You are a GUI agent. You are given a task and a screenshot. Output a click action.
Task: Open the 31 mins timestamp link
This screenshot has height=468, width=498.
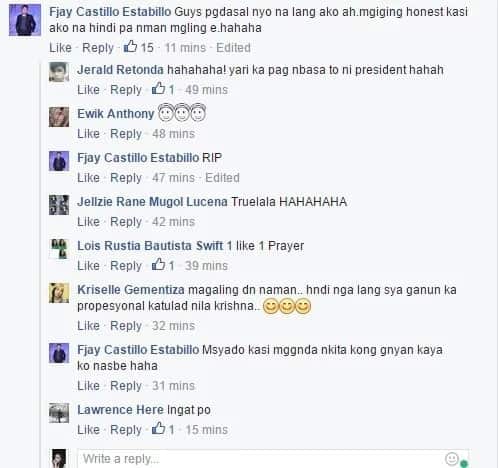pyautogui.click(x=173, y=385)
